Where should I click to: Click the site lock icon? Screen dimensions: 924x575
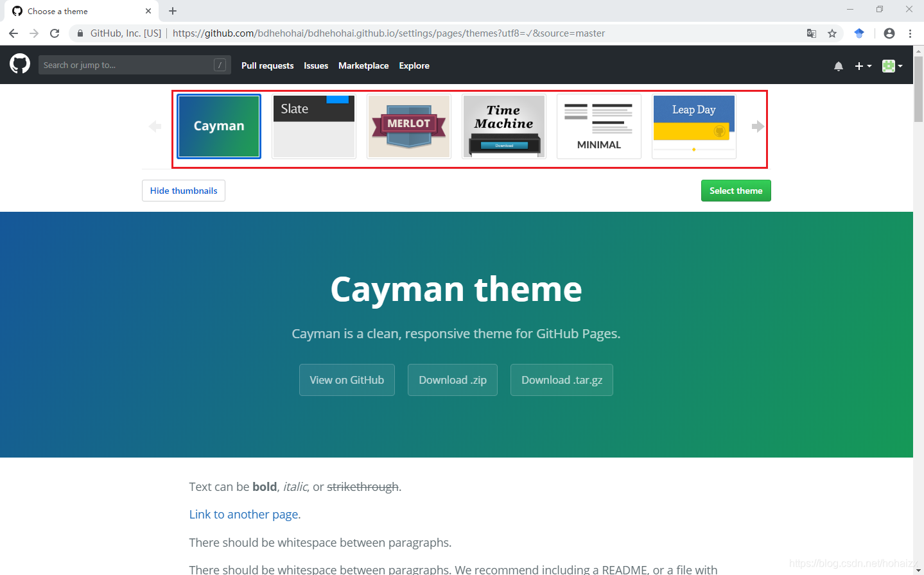80,33
